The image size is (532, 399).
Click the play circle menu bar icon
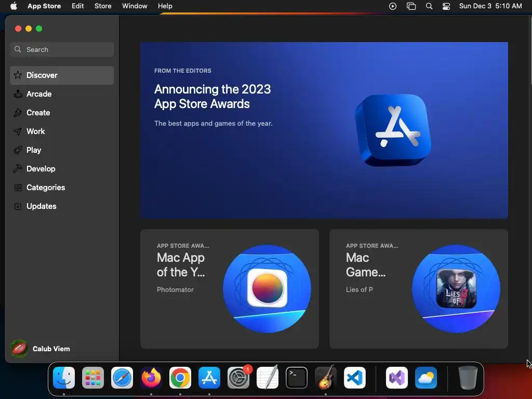pyautogui.click(x=393, y=6)
